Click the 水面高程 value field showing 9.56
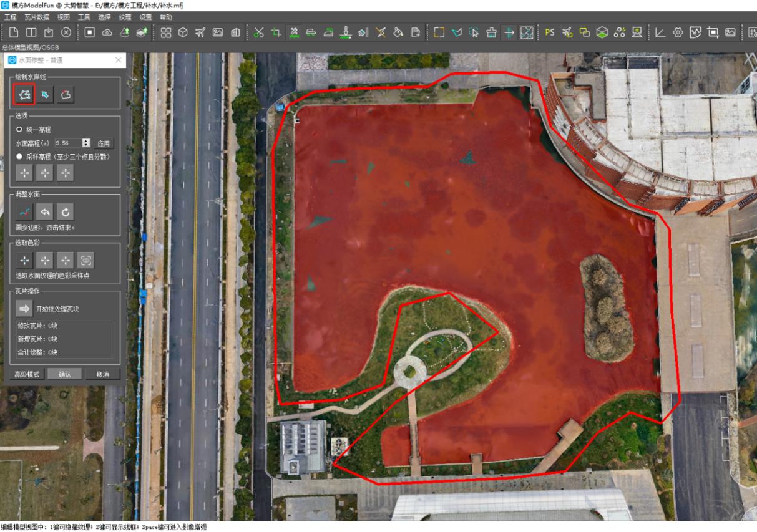Screen dimensions: 757x532 (69, 143)
